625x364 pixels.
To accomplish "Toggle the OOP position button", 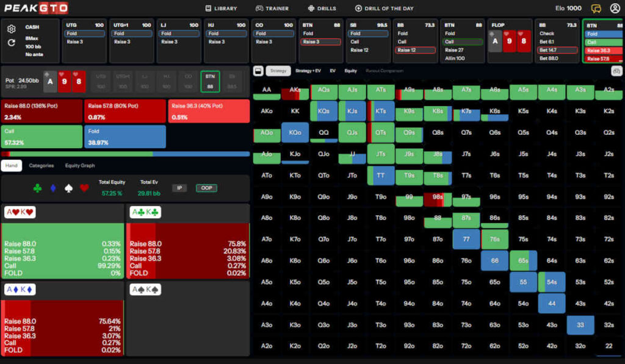I will pyautogui.click(x=206, y=188).
